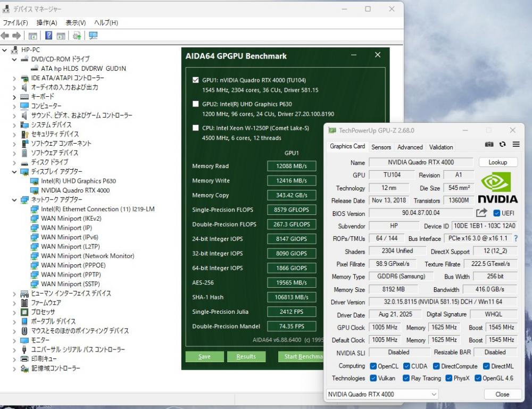
Task: Switch to the Advanced tab in GPU-Z
Action: [x=410, y=147]
